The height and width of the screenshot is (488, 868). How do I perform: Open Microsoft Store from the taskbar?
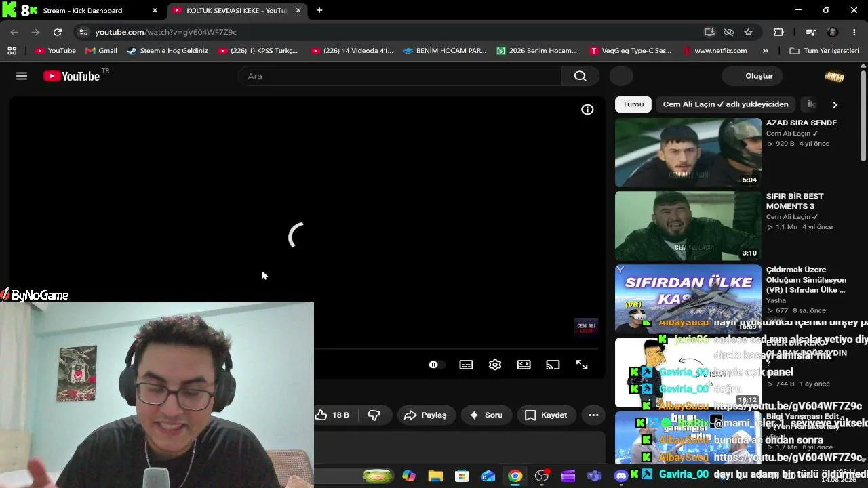pos(462,476)
